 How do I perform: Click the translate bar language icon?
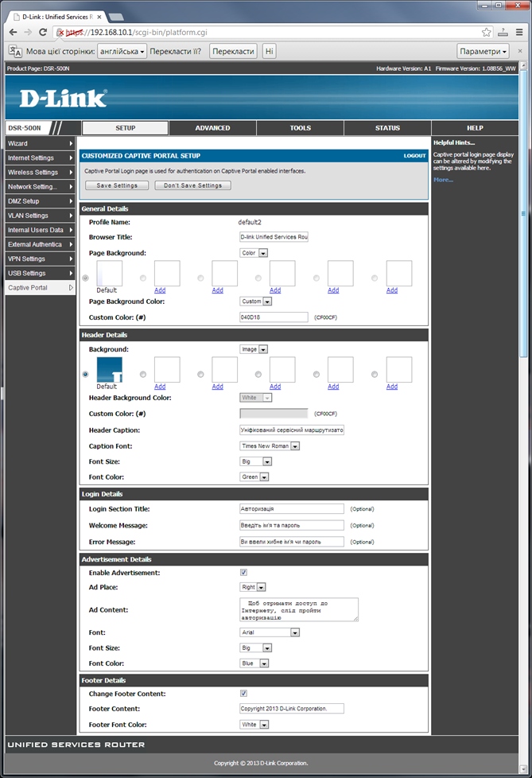point(14,51)
